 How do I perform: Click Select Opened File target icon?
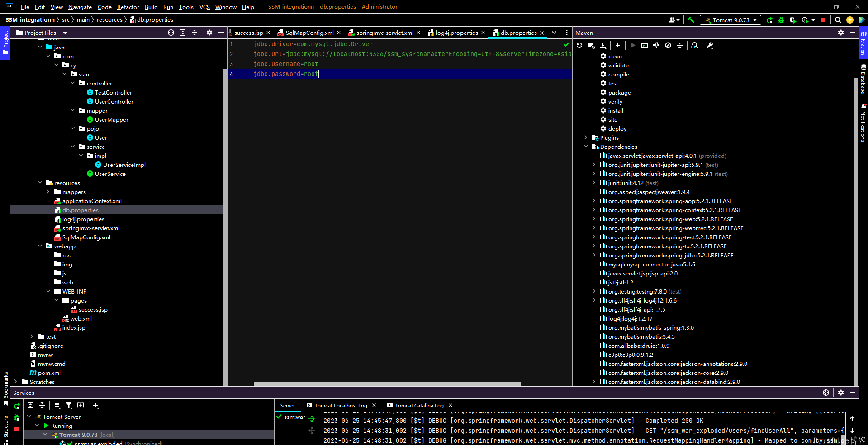coord(171,33)
